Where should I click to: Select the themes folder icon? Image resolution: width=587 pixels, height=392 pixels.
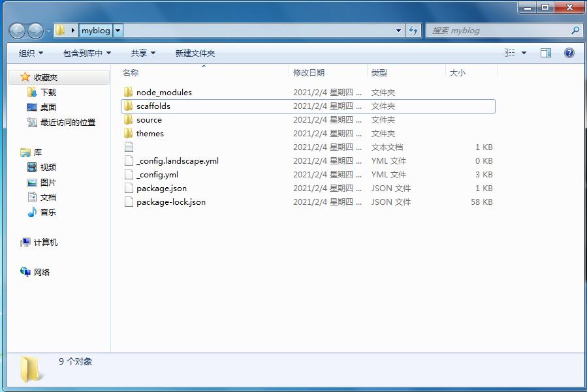129,133
